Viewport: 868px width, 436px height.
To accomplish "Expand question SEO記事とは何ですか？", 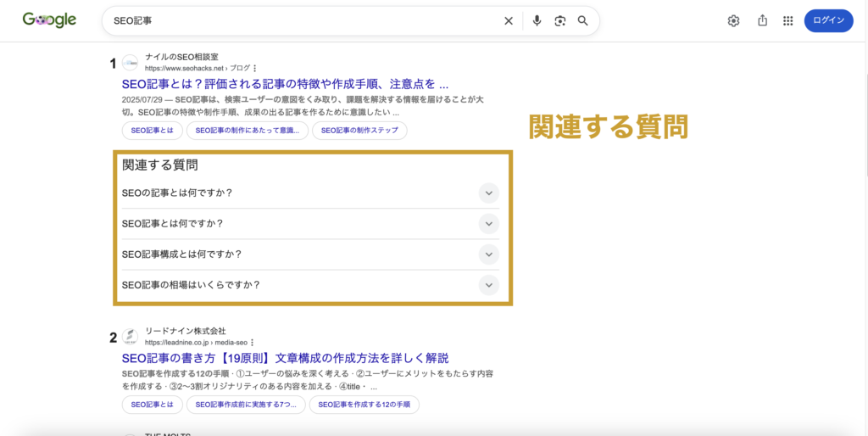I will 310,224.
